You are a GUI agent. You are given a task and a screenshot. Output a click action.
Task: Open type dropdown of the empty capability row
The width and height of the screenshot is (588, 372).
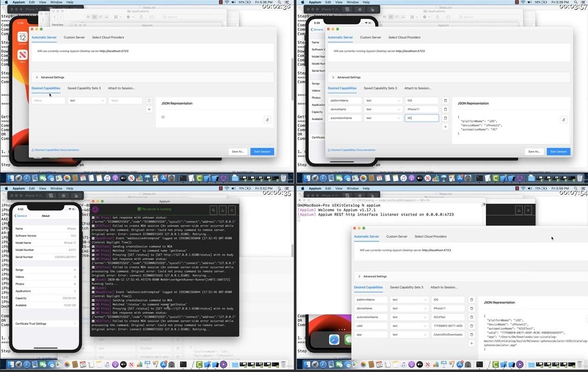87,101
